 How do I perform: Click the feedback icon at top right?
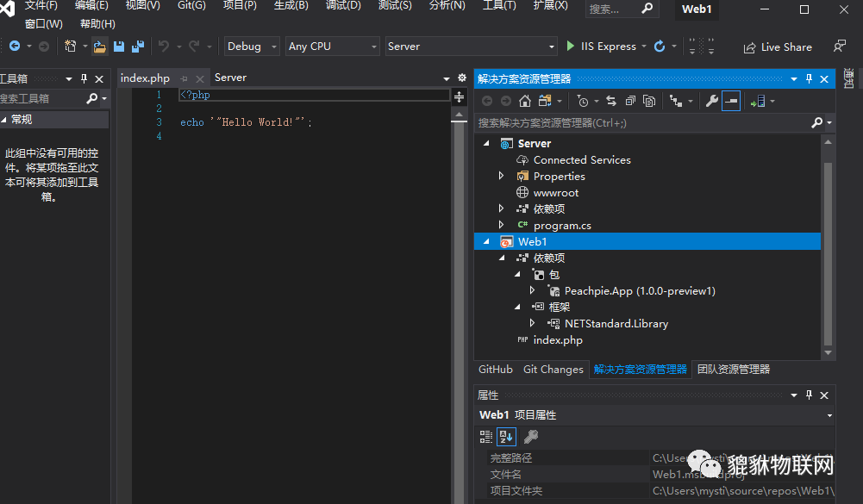pyautogui.click(x=840, y=47)
